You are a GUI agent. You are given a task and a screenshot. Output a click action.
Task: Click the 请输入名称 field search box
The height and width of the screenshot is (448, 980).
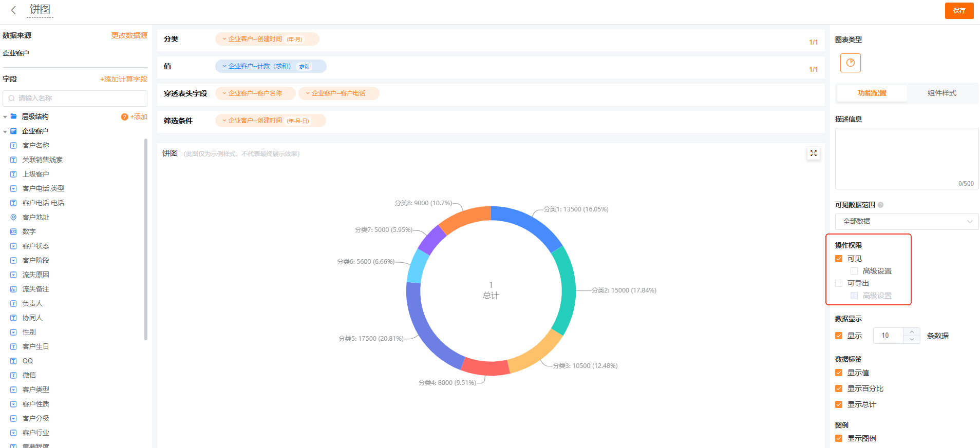[x=75, y=98]
